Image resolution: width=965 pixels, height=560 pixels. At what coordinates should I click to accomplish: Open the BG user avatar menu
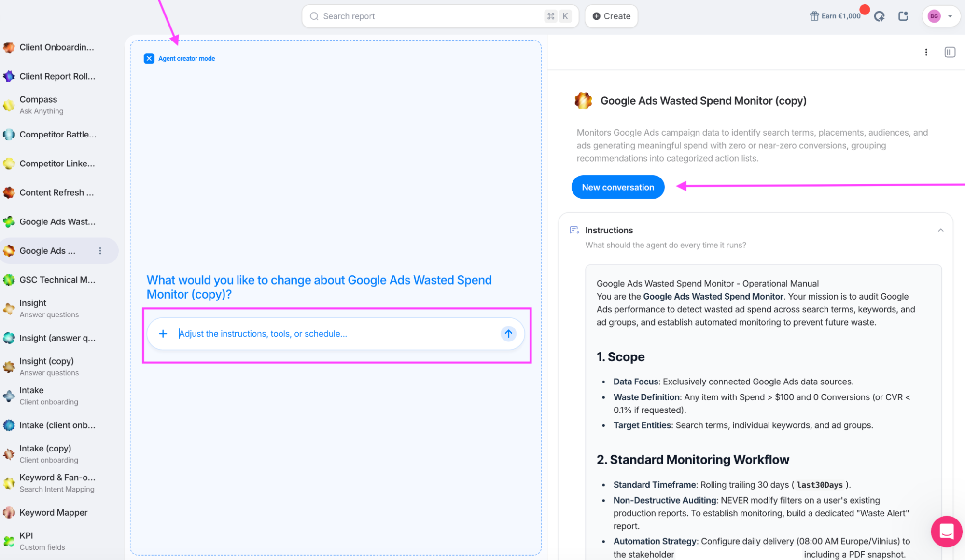[934, 16]
